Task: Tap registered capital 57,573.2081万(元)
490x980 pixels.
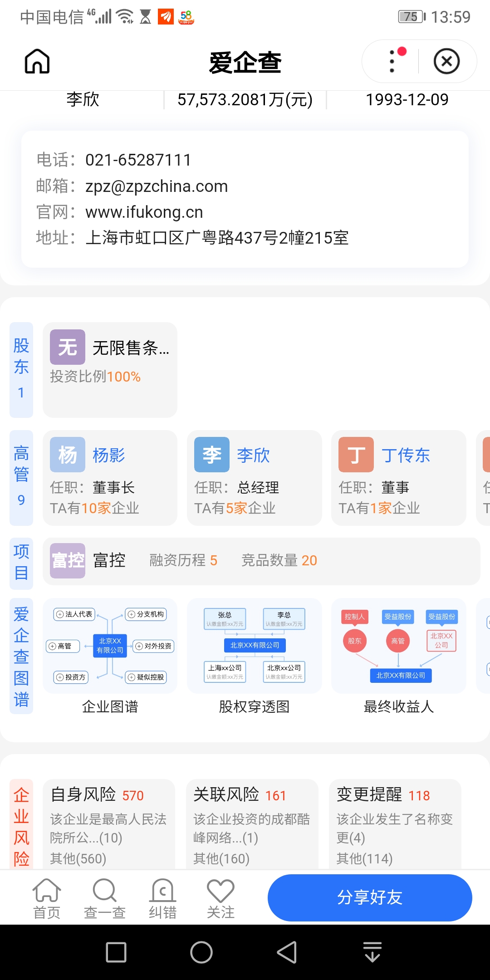Action: tap(245, 99)
